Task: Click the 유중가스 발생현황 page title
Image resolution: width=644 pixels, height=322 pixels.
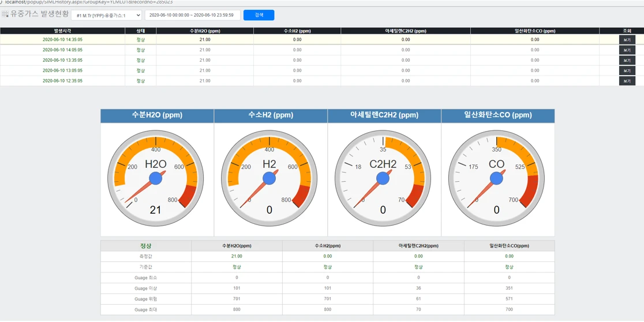Action: 39,14
